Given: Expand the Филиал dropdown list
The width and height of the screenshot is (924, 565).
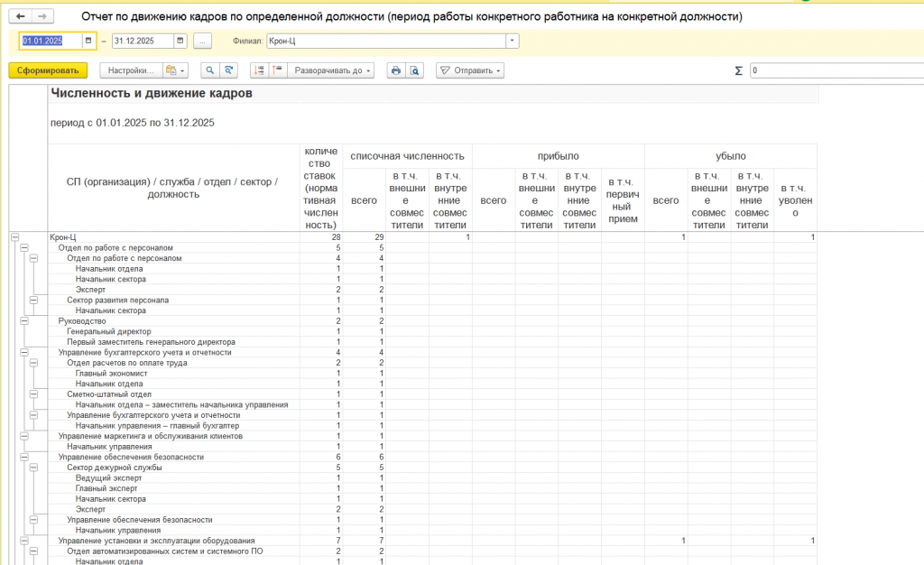Looking at the screenshot, I should pos(513,41).
